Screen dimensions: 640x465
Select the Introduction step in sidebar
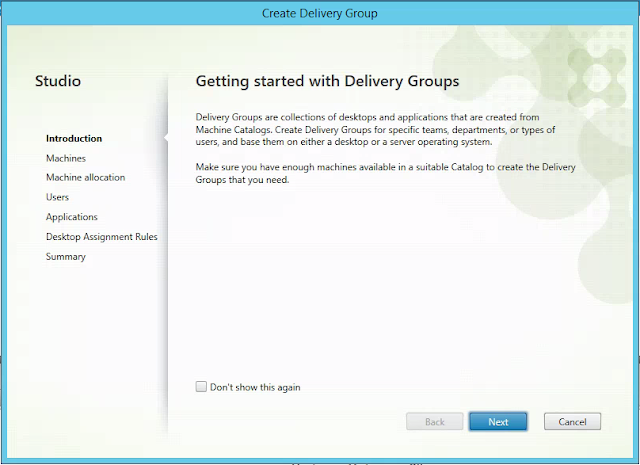pyautogui.click(x=74, y=138)
